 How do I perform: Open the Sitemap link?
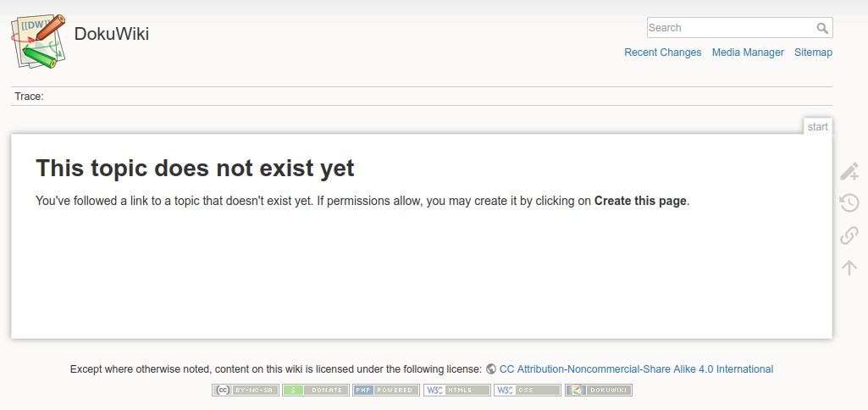tap(813, 53)
